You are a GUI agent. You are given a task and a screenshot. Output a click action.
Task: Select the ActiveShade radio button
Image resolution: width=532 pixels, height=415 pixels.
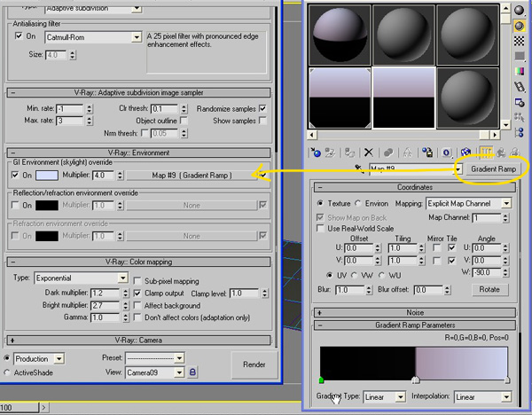tap(8, 373)
